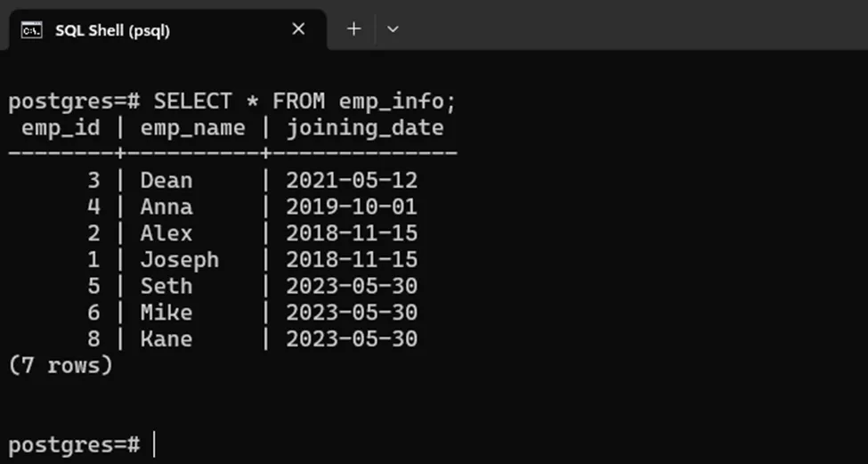Click the name Mike in the results
This screenshot has width=868, height=464.
click(x=166, y=313)
